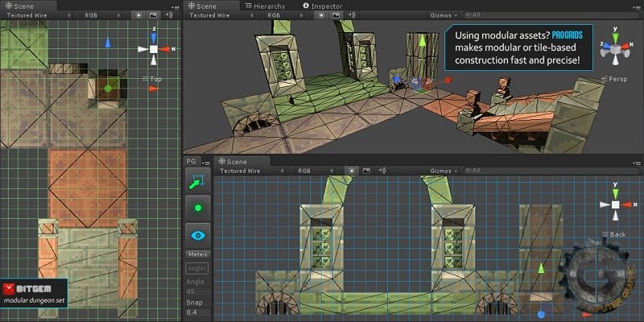Click white bottom cone on left gizmo
This screenshot has width=644, height=322.
pos(153,60)
